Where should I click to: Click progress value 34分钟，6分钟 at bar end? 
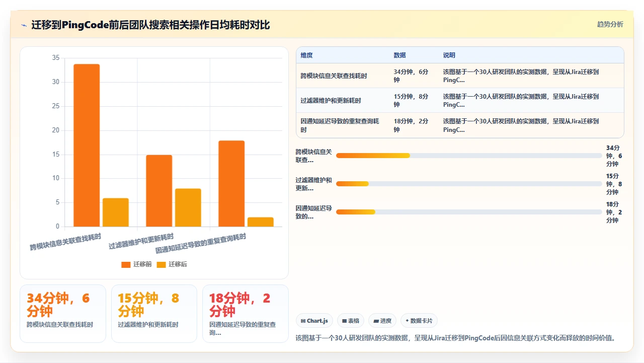(614, 156)
